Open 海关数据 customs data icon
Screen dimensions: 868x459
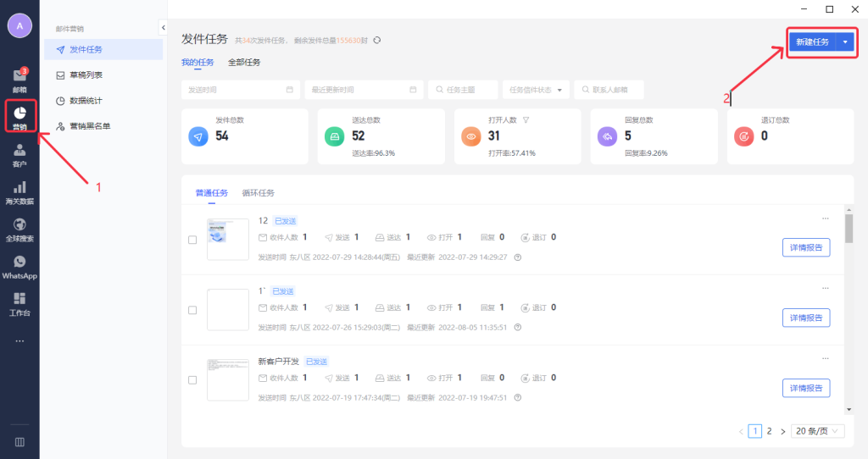tap(19, 192)
